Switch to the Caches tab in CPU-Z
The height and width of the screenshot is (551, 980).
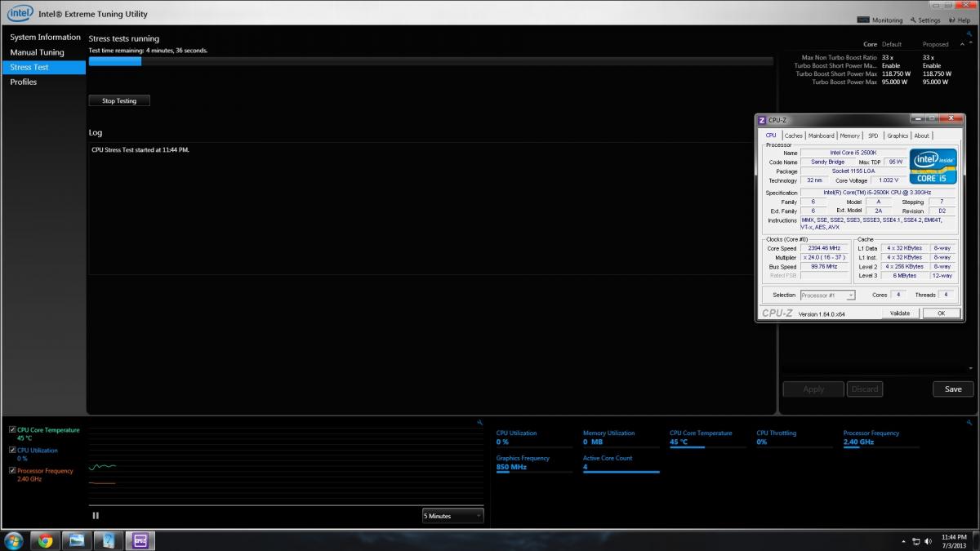click(794, 136)
